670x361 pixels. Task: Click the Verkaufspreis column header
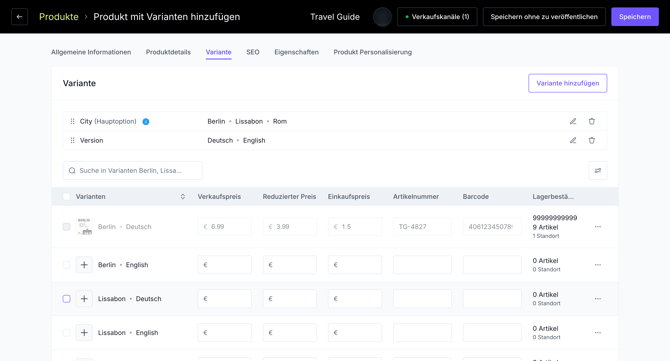pos(219,197)
